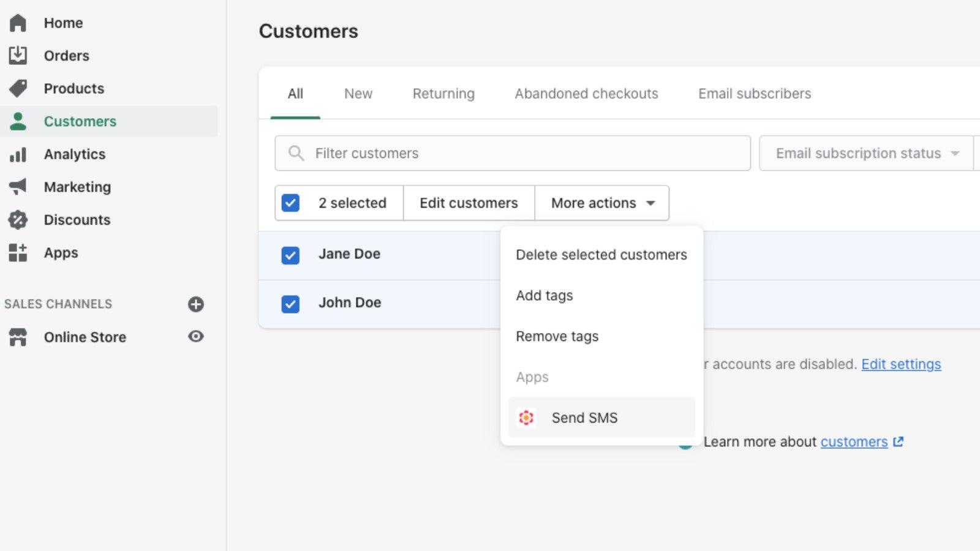Open the Edit settings link
The height and width of the screenshot is (551, 980).
coord(901,364)
